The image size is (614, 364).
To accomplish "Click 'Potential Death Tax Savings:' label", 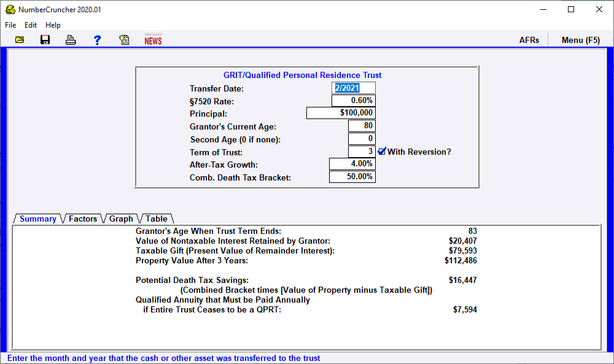I will pyautogui.click(x=192, y=281).
